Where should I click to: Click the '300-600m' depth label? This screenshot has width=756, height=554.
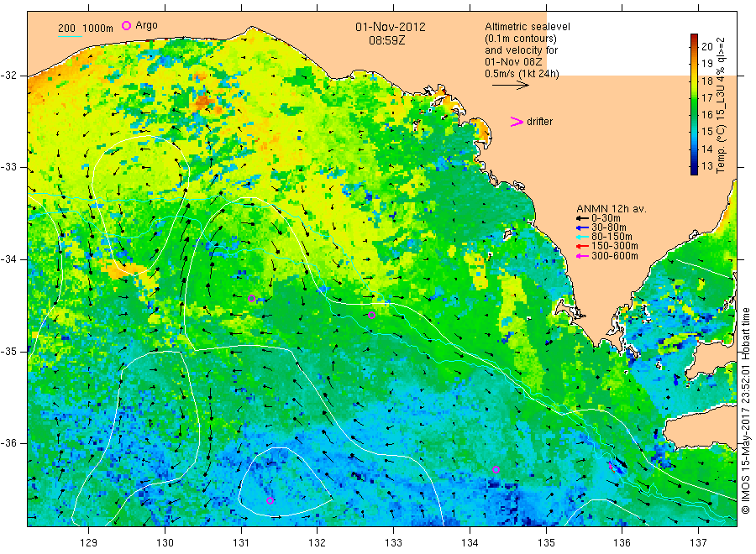(x=615, y=256)
